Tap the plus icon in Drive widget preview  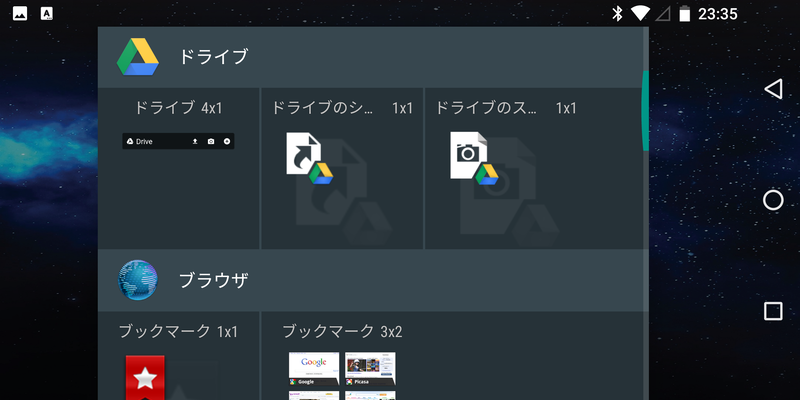227,141
